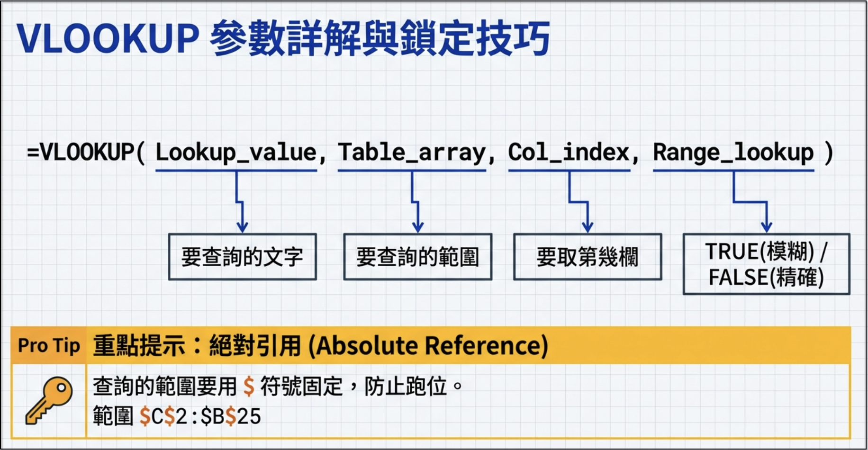Select the 要取第幾欄 box
The width and height of the screenshot is (868, 450).
point(588,257)
